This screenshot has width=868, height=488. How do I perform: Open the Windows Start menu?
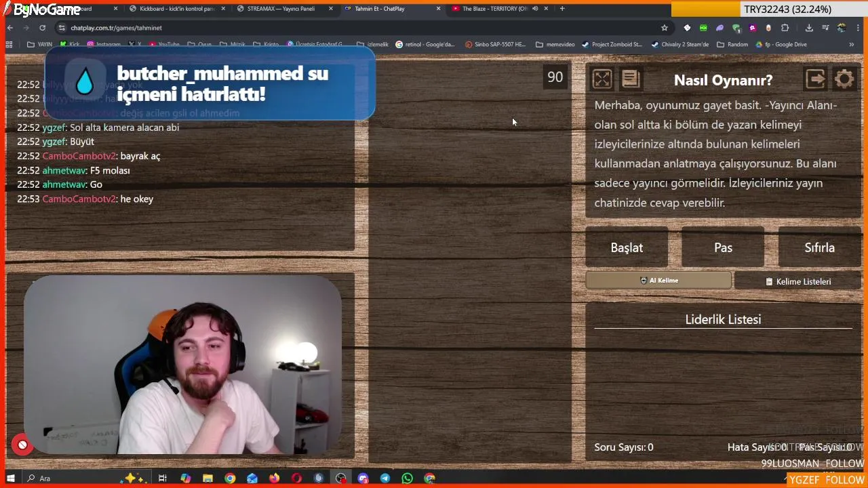pos(10,479)
